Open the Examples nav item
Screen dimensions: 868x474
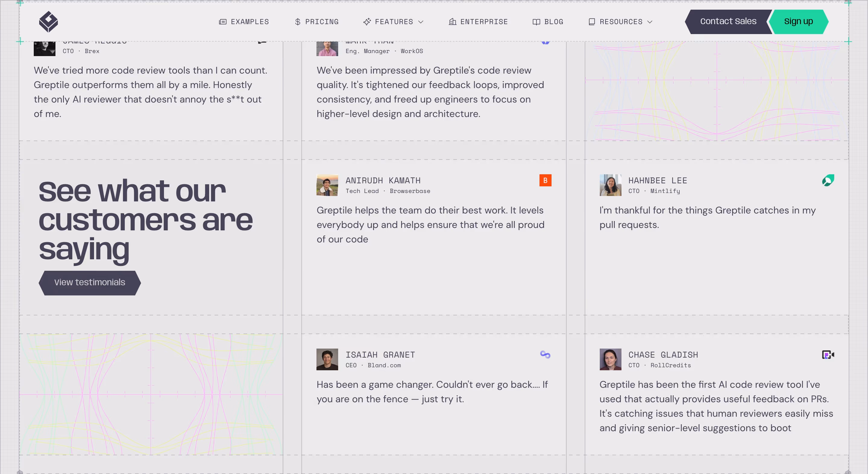(x=244, y=22)
